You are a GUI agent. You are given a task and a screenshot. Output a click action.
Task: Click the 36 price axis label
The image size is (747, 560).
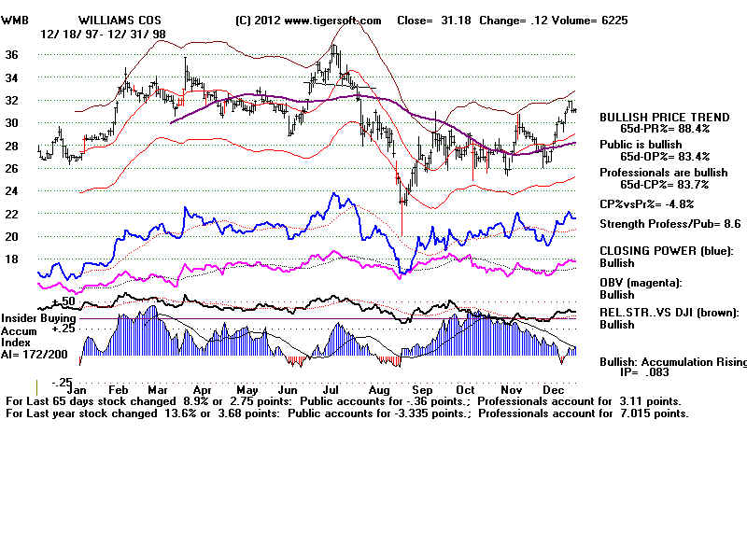coord(11,55)
